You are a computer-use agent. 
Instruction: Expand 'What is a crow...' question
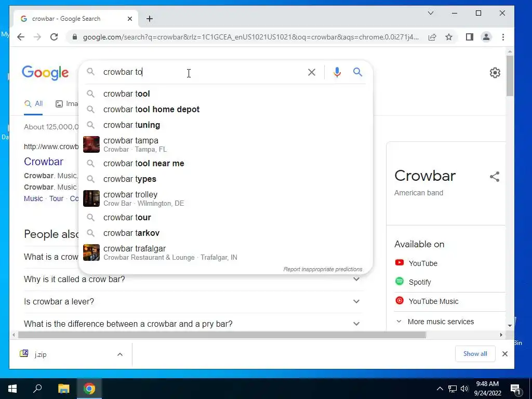[x=51, y=257]
